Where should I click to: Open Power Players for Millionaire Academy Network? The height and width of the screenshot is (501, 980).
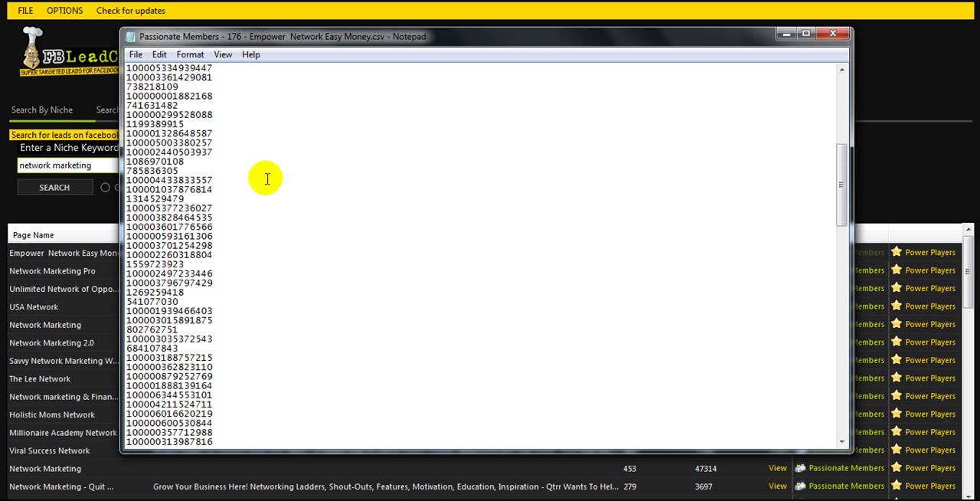tap(930, 432)
